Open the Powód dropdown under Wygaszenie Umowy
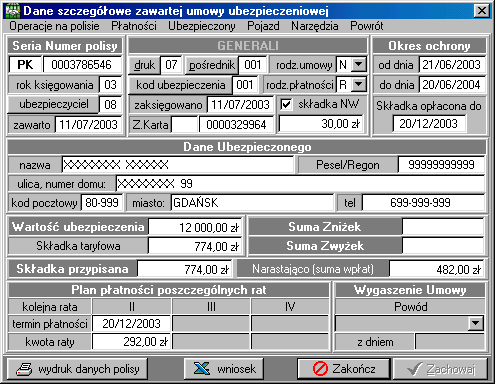495x384 pixels. pos(476,323)
